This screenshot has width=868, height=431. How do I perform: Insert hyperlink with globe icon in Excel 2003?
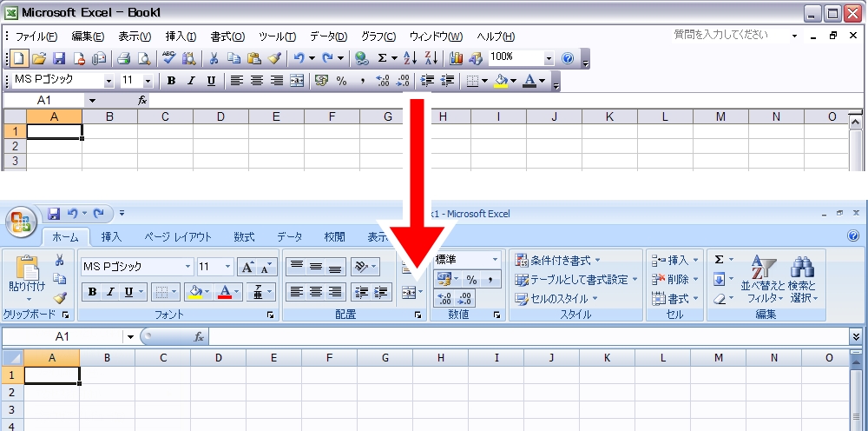tap(361, 57)
